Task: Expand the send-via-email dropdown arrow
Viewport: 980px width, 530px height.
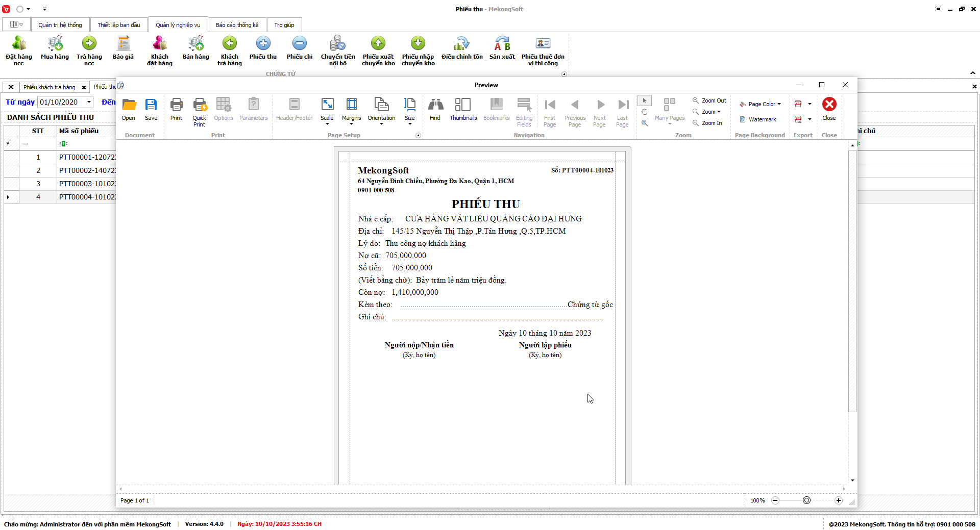Action: pyautogui.click(x=810, y=119)
